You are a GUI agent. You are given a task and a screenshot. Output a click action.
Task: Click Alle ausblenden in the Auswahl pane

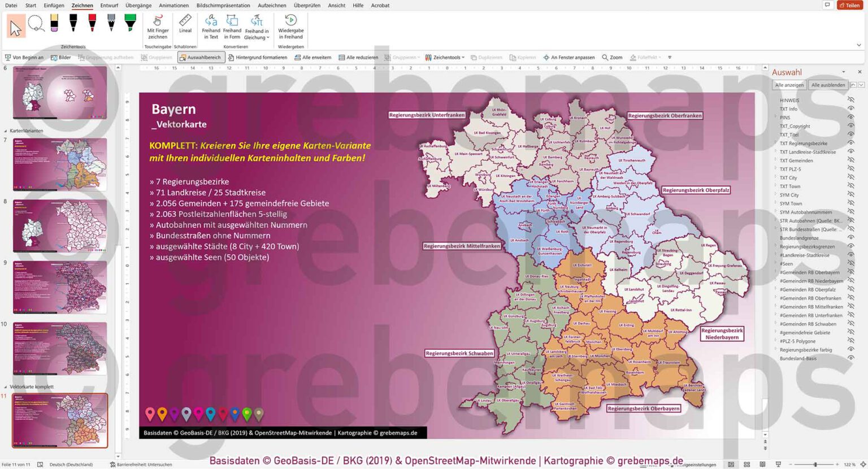[828, 84]
